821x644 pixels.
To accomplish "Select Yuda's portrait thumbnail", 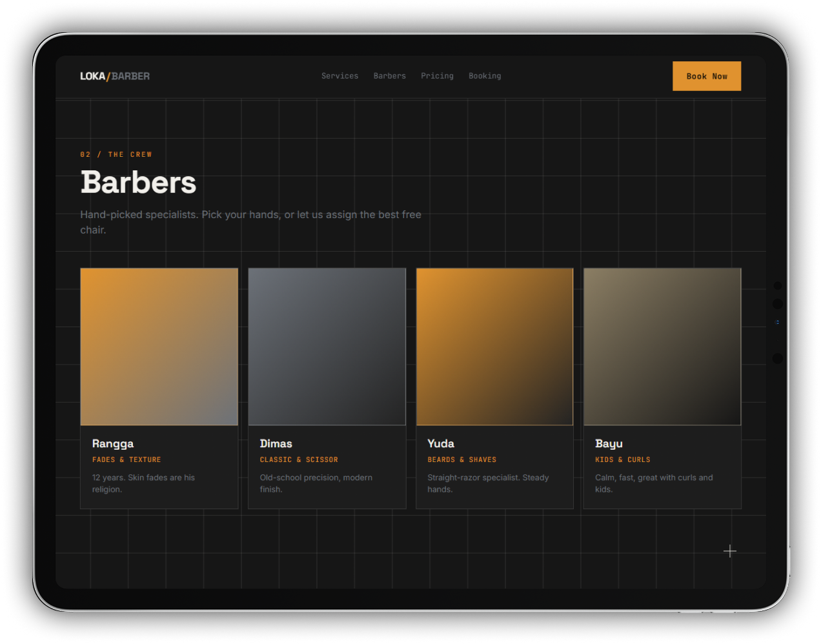I will click(x=494, y=347).
